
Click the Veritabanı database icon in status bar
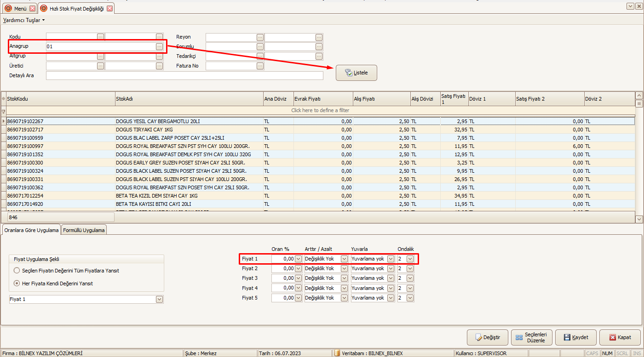coord(337,353)
